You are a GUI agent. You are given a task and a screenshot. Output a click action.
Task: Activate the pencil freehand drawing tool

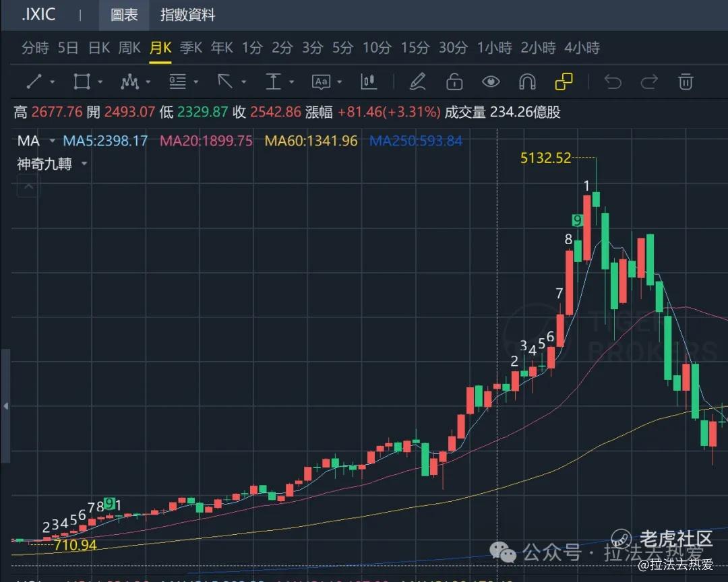point(417,82)
